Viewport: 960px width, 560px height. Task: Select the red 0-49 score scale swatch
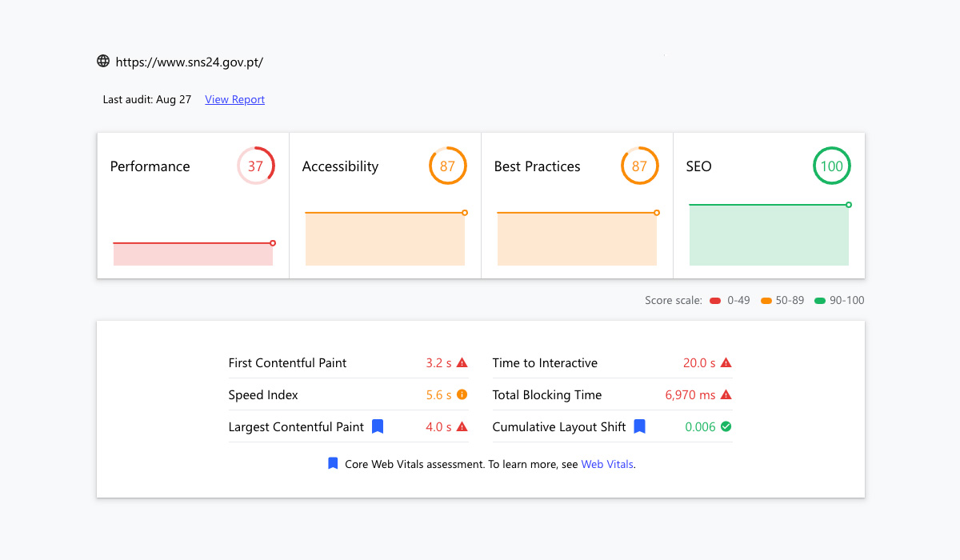(x=715, y=301)
